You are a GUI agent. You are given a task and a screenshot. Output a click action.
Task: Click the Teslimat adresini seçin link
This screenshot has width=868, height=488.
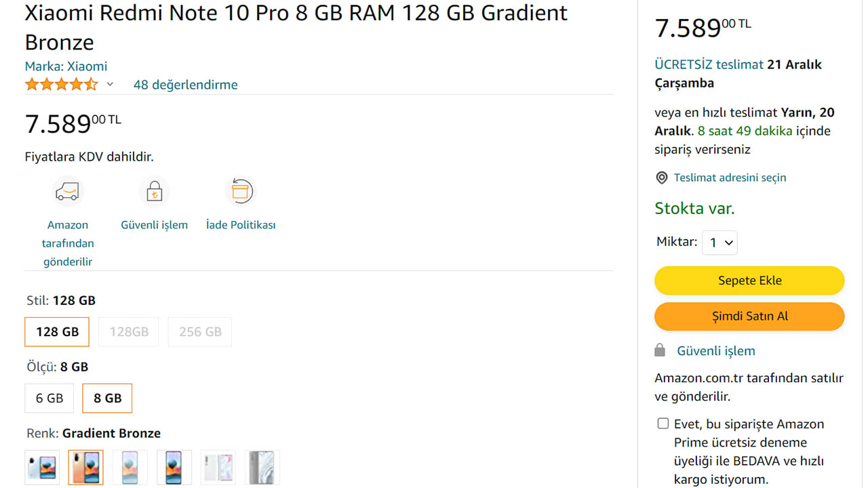730,178
